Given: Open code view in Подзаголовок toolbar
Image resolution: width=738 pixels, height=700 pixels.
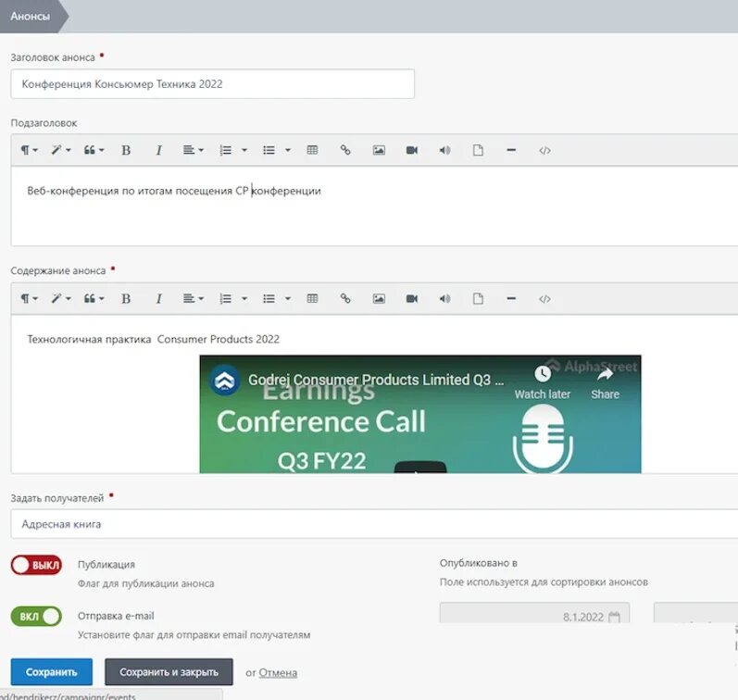Looking at the screenshot, I should (544, 150).
